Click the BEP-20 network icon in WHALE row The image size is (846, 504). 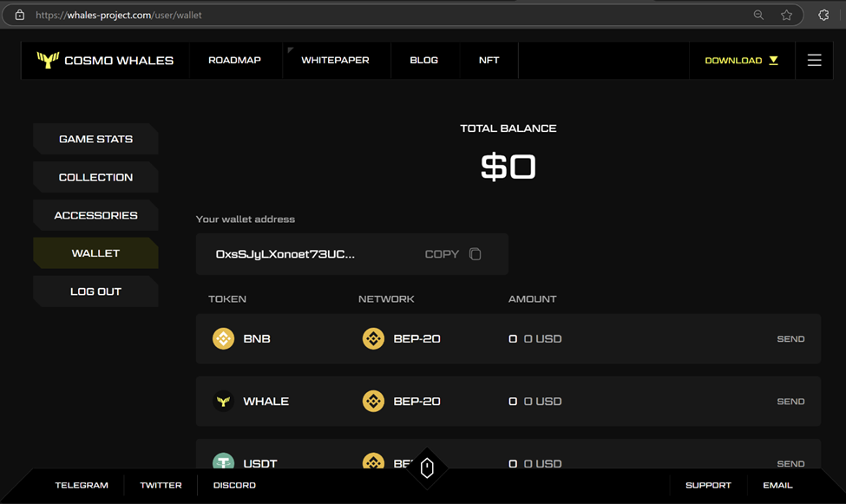(373, 402)
